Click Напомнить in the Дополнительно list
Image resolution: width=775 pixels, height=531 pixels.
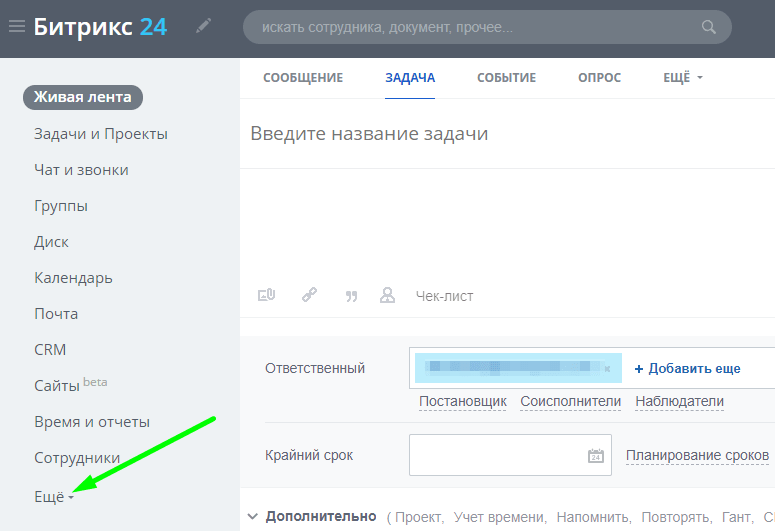point(594,517)
